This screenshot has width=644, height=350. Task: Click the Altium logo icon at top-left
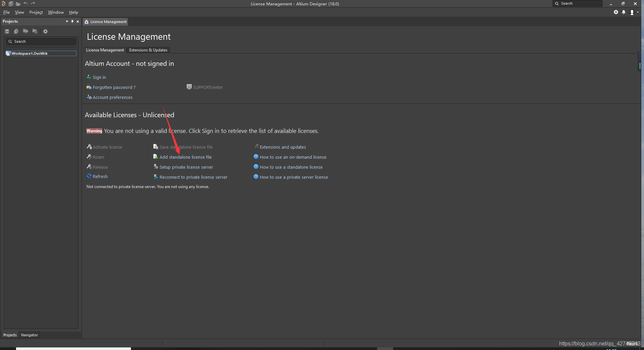tap(3, 4)
